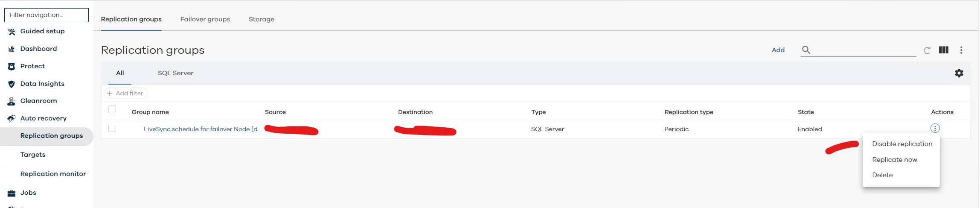Switch to the Failover groups tab
980x208 pixels.
[x=205, y=19]
